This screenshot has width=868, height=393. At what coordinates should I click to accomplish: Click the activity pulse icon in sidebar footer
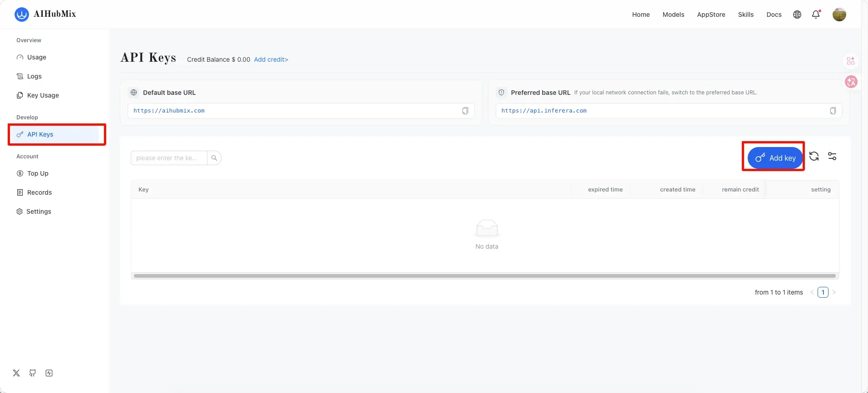click(49, 373)
